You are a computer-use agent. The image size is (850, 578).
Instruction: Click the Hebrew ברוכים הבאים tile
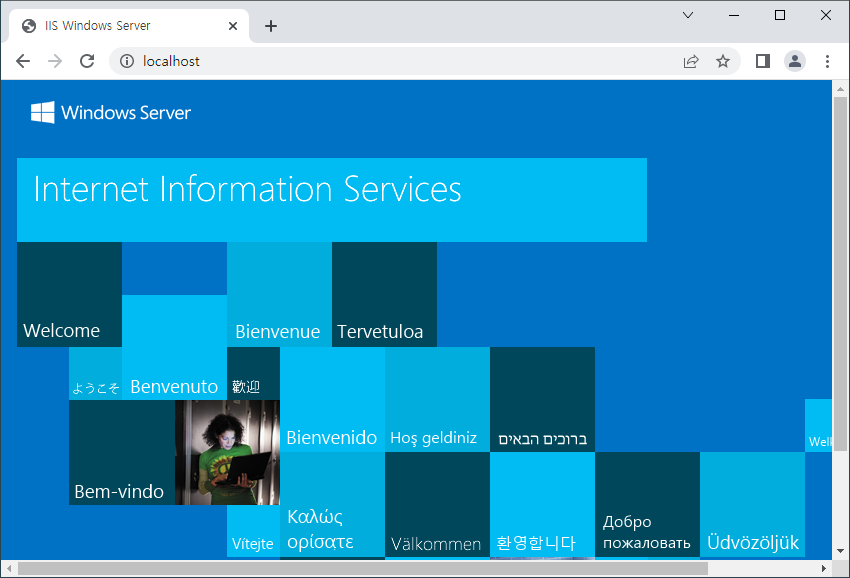pos(542,400)
